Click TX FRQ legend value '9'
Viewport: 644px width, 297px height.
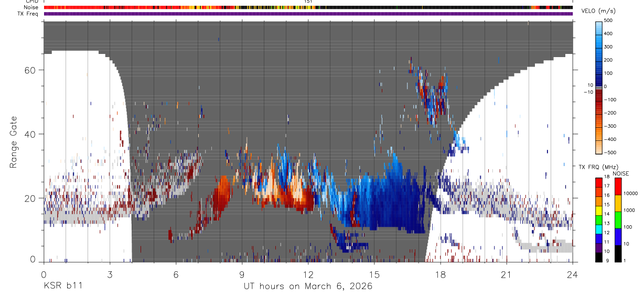pos(606,261)
